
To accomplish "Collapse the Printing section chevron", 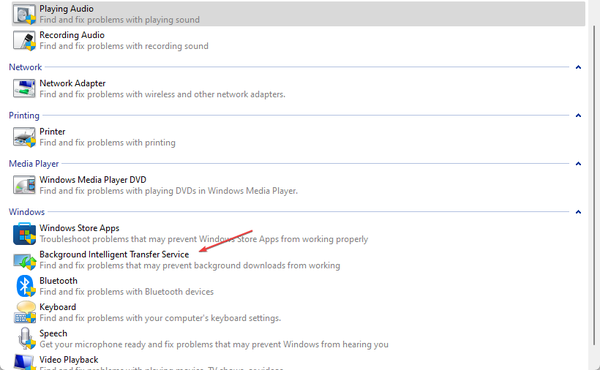I will (578, 116).
